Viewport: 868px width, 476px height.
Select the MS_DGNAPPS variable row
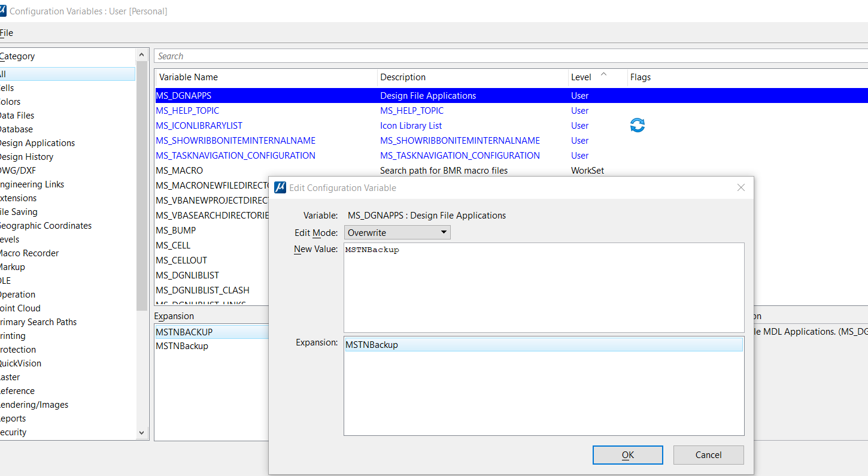pyautogui.click(x=511, y=96)
